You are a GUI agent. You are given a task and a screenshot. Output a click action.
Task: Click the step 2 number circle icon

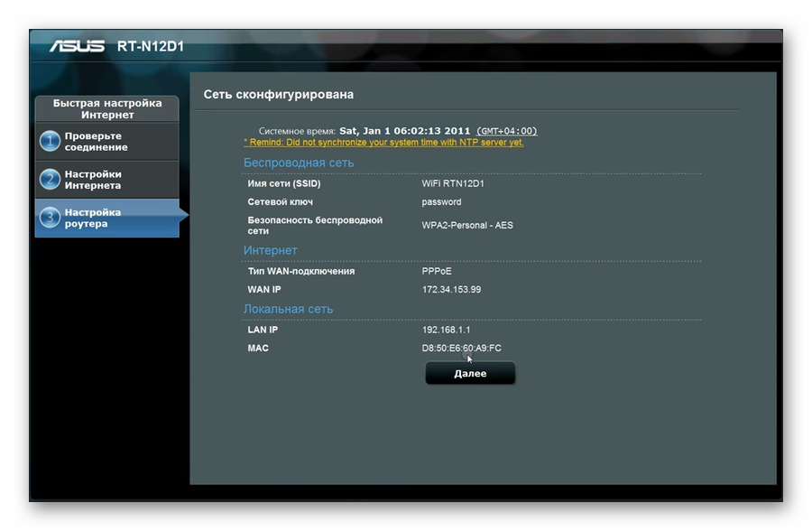click(x=50, y=180)
